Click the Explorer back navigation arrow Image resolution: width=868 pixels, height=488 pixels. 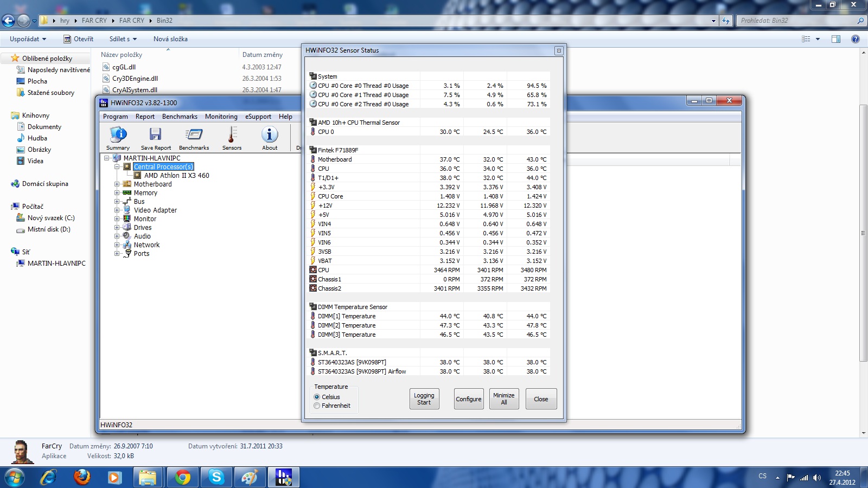[x=8, y=21]
